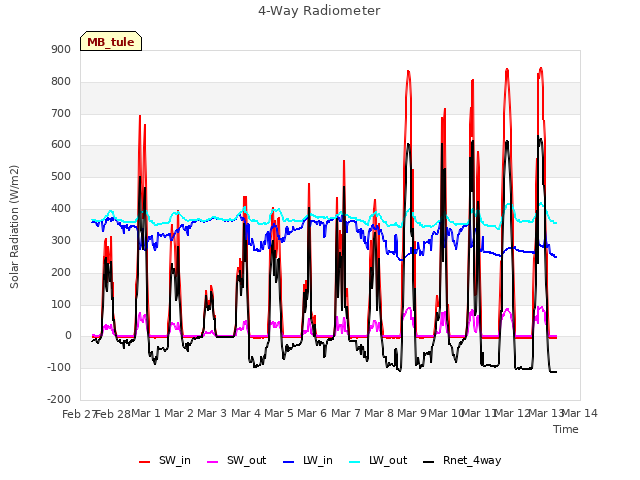Click the Mar 1 x-axis label

point(146,413)
